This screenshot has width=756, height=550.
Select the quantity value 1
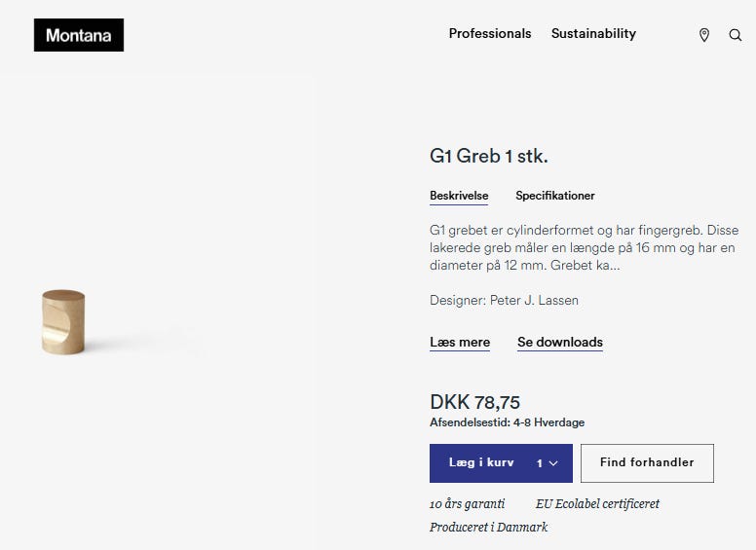click(540, 463)
